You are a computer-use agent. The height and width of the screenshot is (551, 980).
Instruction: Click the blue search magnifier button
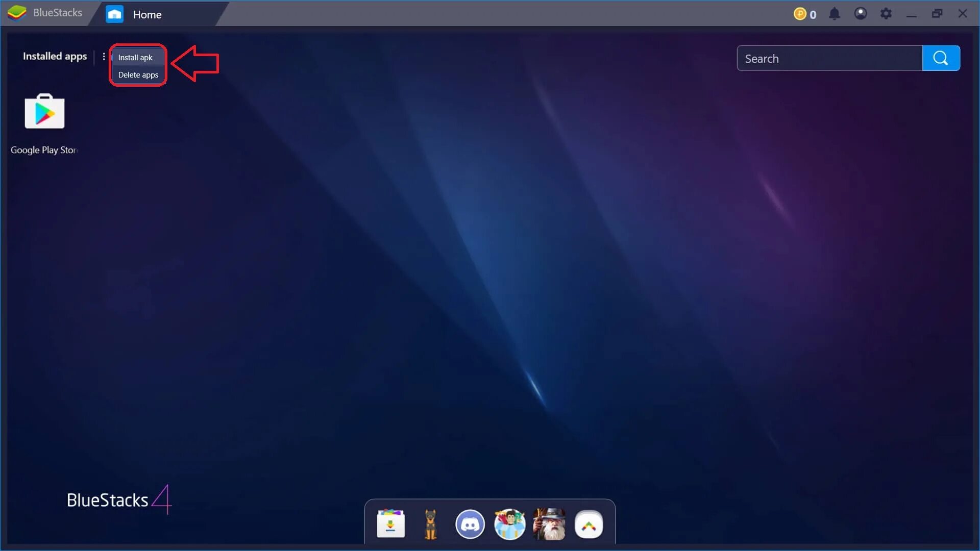pyautogui.click(x=941, y=58)
